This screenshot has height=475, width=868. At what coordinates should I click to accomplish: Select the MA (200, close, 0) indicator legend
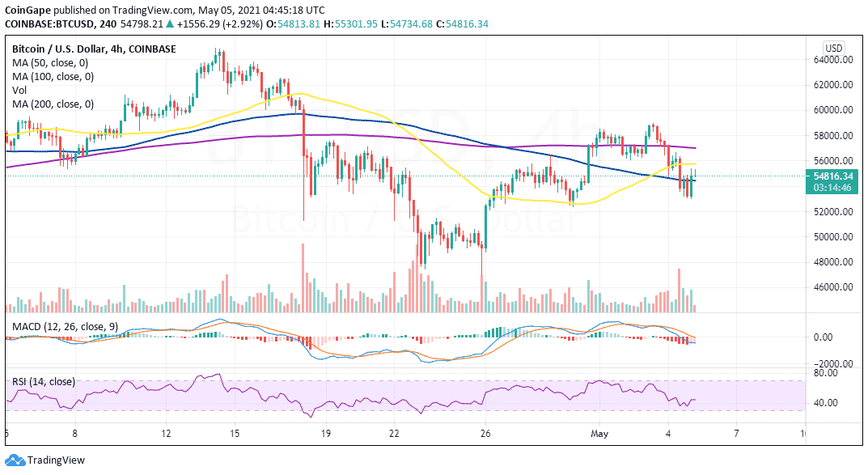(x=53, y=104)
